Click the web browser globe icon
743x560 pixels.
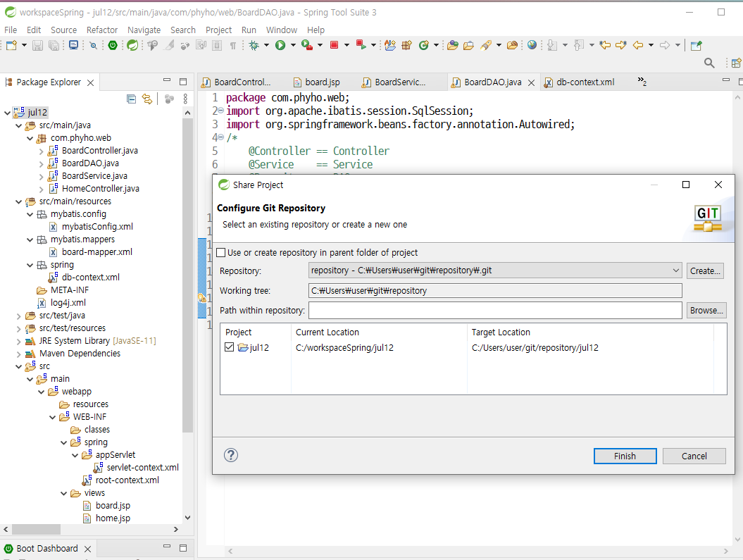coord(532,45)
